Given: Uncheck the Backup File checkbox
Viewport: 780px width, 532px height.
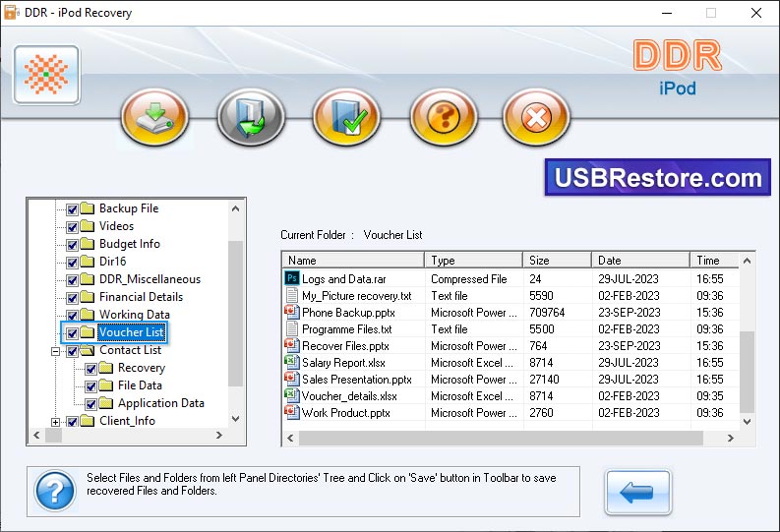Looking at the screenshot, I should pyautogui.click(x=72, y=209).
